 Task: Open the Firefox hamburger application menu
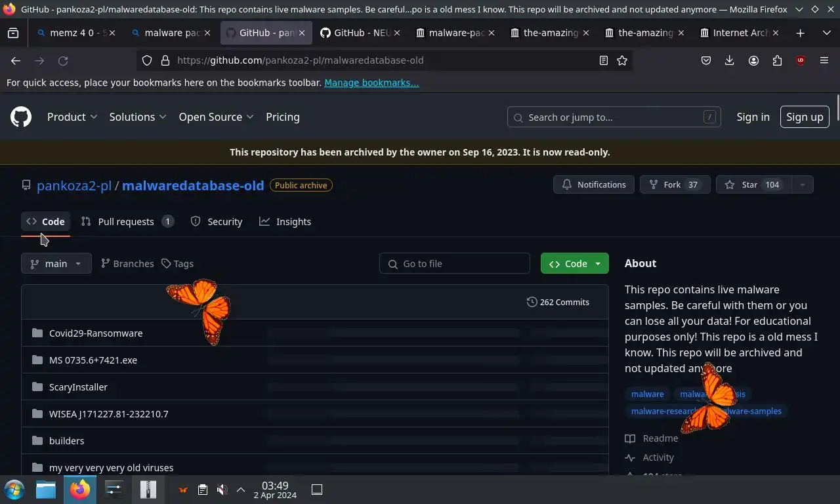pyautogui.click(x=824, y=60)
